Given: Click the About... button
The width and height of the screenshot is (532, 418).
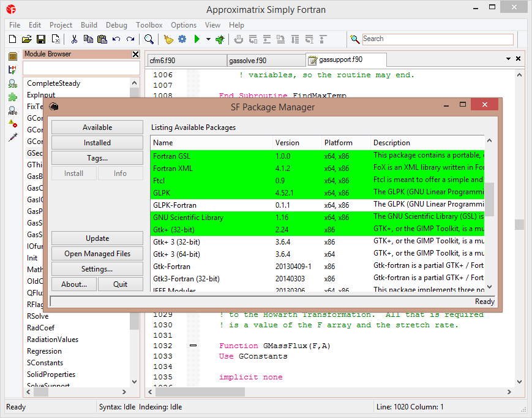Looking at the screenshot, I should (x=74, y=284).
